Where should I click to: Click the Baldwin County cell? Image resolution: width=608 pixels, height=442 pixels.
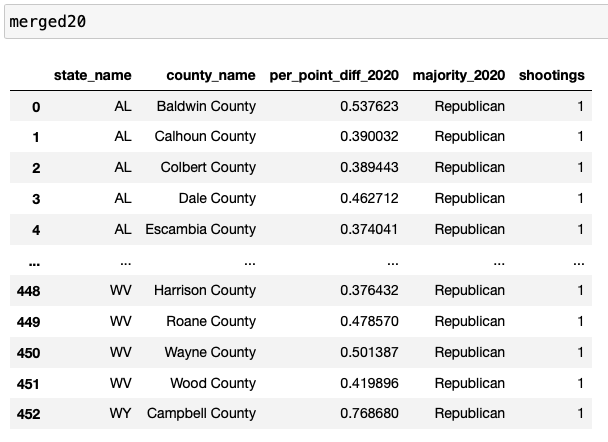pyautogui.click(x=206, y=106)
